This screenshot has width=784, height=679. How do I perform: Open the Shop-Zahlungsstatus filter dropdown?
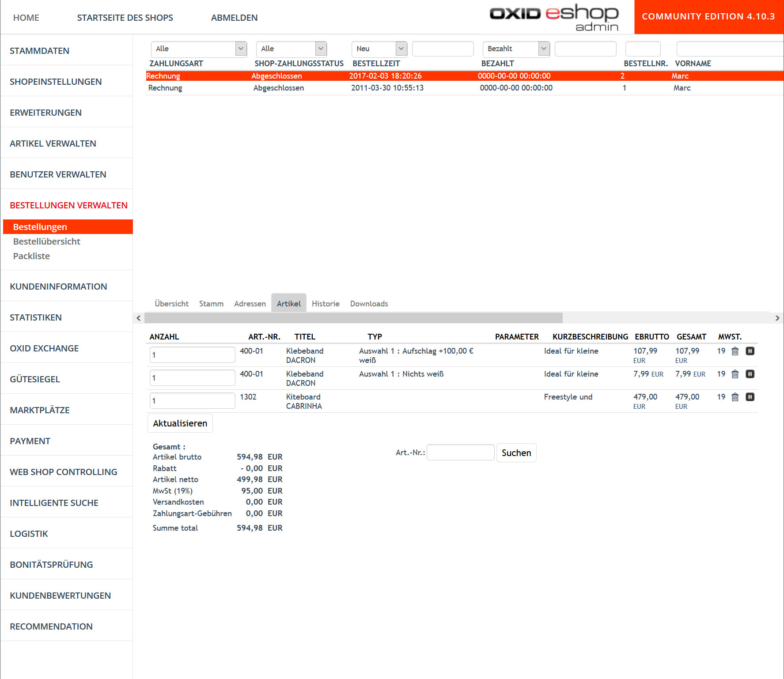(291, 49)
